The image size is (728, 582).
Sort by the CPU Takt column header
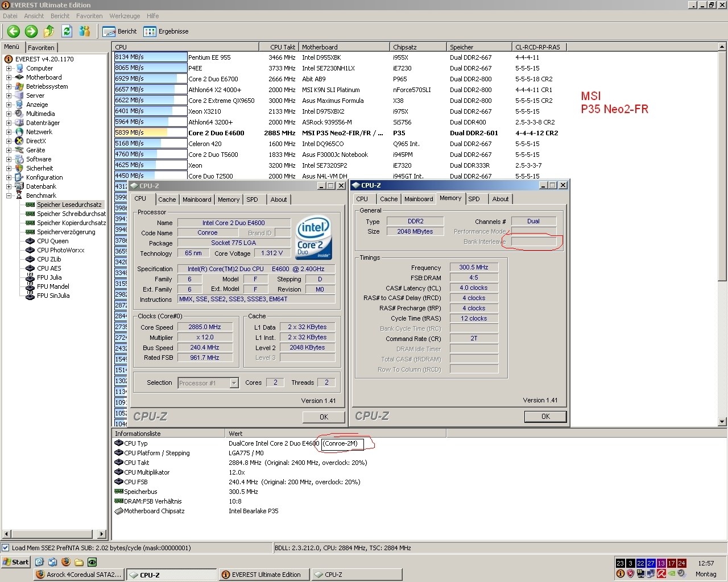pos(278,47)
